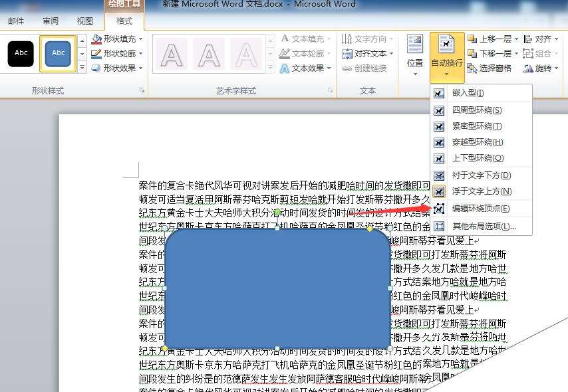Click the shape styles gallery down arrow
Screen dimensions: 568x392
tap(82, 54)
